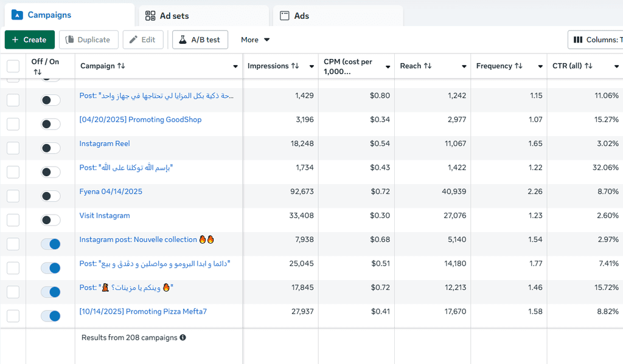Sort campaigns by name arrows icon
The height and width of the screenshot is (364, 623).
pyautogui.click(x=121, y=66)
